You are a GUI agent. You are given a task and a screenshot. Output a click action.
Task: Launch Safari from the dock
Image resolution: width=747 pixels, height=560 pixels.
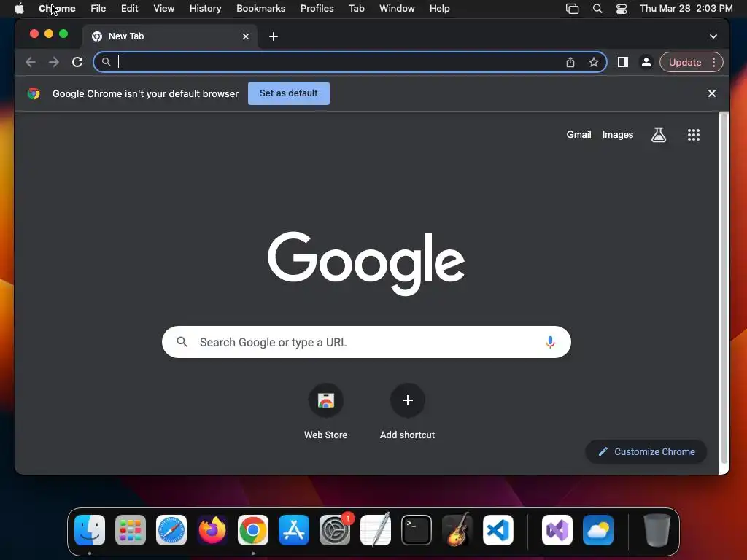click(171, 530)
